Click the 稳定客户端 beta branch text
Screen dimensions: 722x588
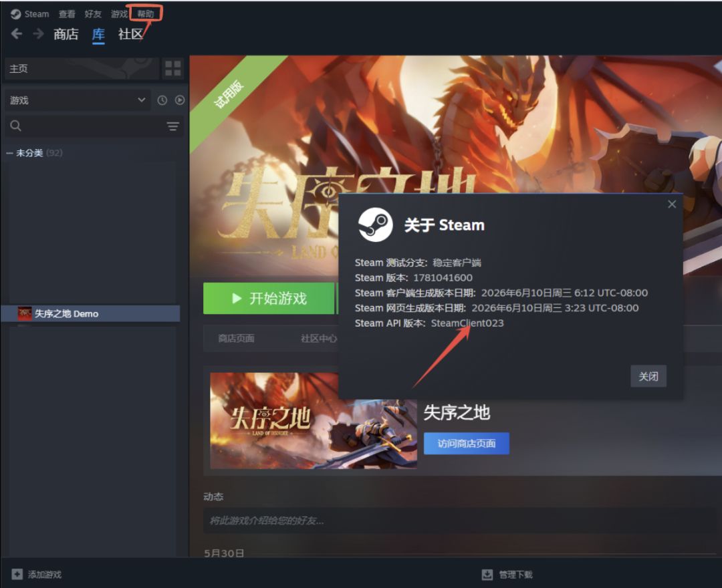457,263
